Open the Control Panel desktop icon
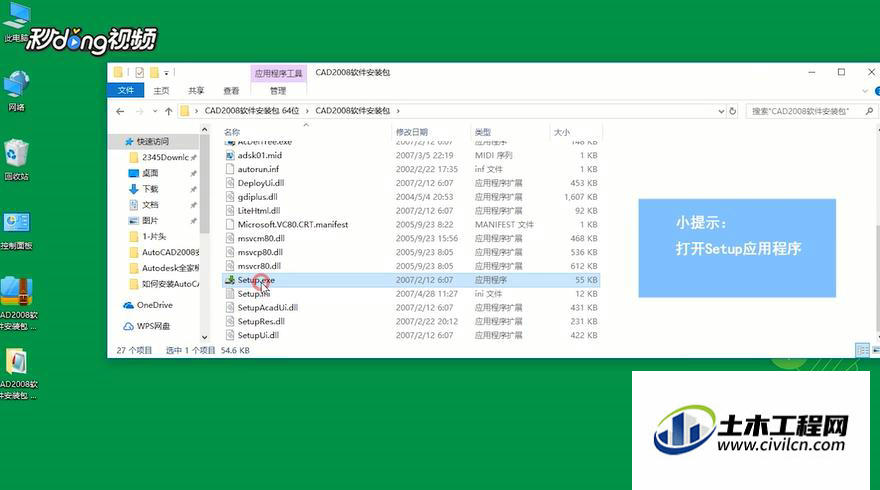 click(x=16, y=230)
